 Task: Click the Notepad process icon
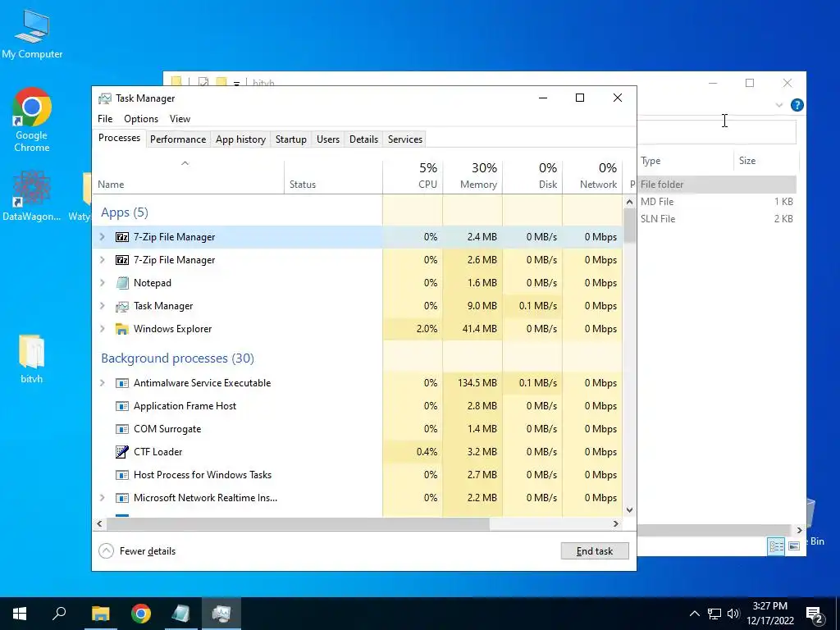coord(122,283)
